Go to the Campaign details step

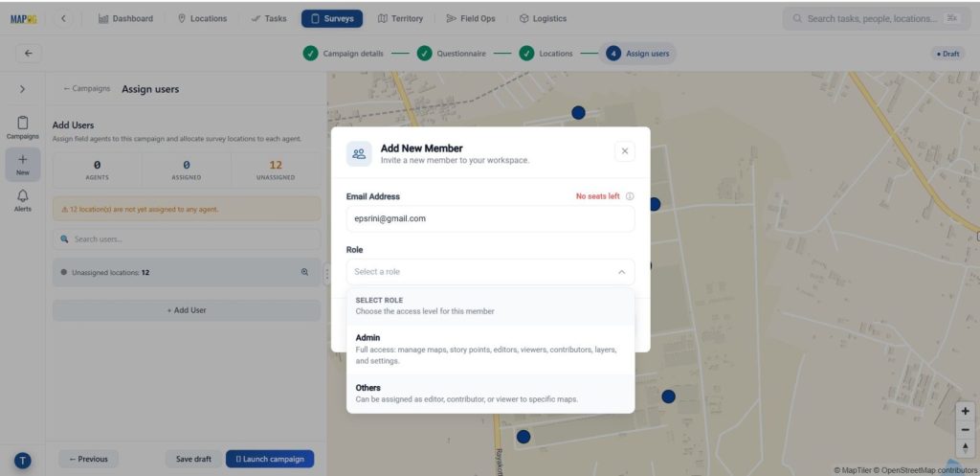coord(344,54)
